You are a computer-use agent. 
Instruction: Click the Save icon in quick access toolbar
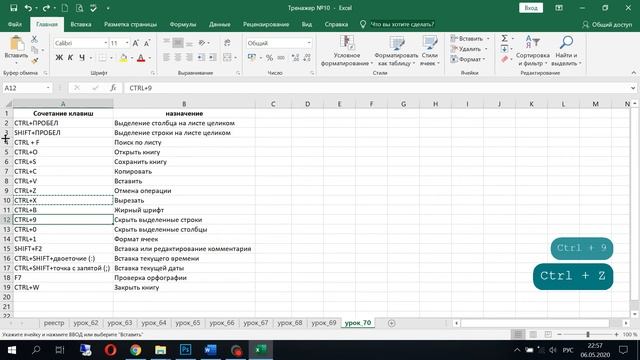coord(13,8)
